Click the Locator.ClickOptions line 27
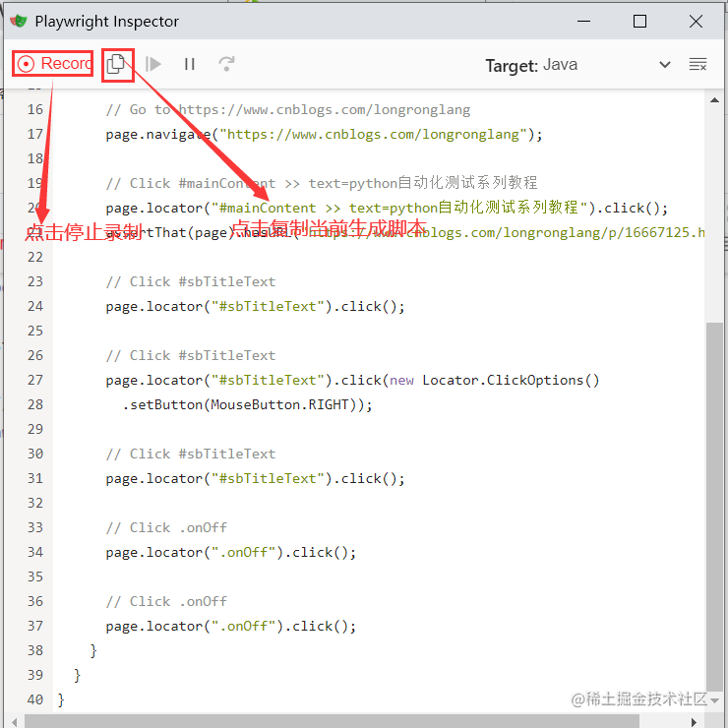The height and width of the screenshot is (728, 728). [352, 381]
